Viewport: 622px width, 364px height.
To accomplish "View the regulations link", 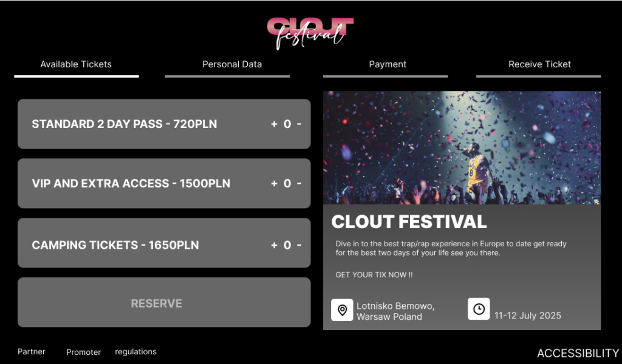I will (x=135, y=352).
